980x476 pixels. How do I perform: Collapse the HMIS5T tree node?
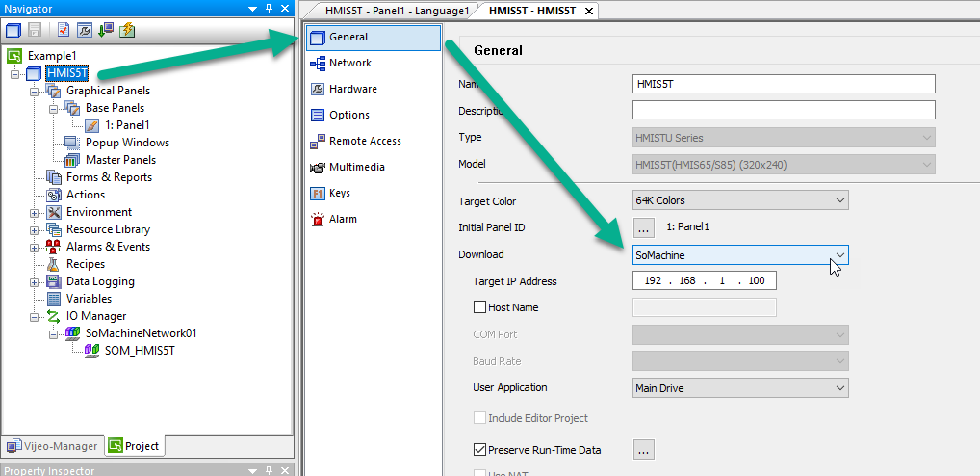(14, 74)
